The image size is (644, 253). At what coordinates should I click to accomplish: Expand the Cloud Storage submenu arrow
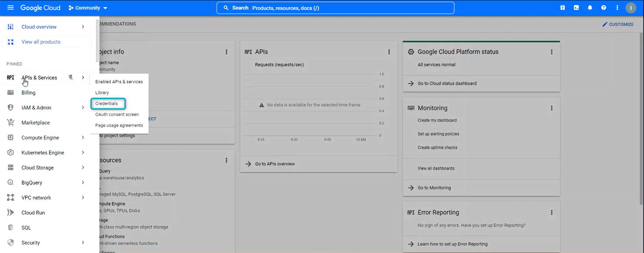(83, 167)
